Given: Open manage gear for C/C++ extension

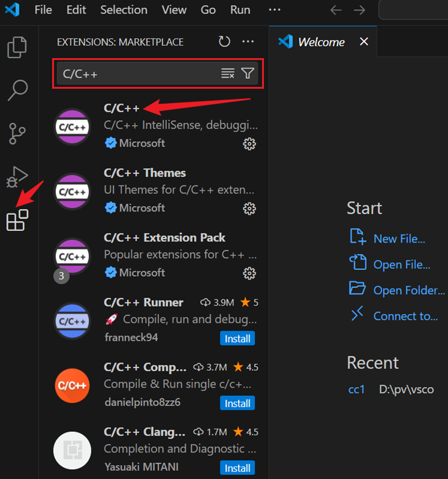Looking at the screenshot, I should (x=249, y=144).
